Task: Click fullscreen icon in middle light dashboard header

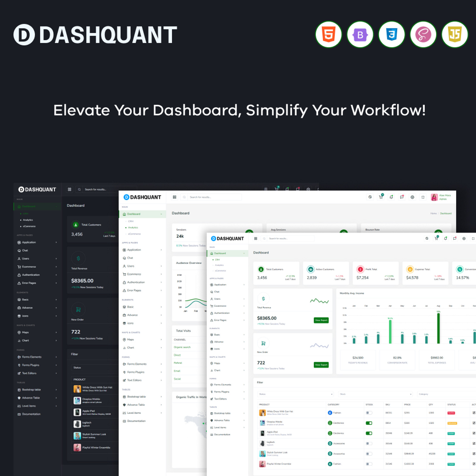Action: (x=423, y=197)
